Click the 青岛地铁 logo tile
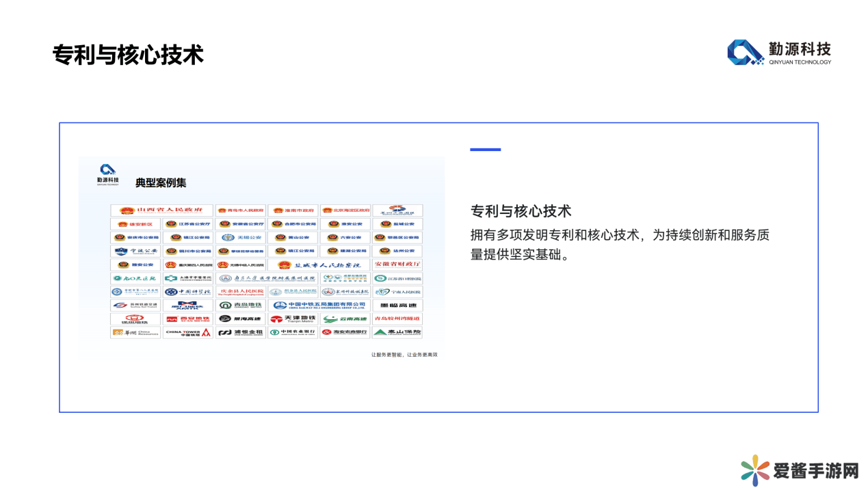Viewport: 868px width, 488px height. (x=240, y=306)
